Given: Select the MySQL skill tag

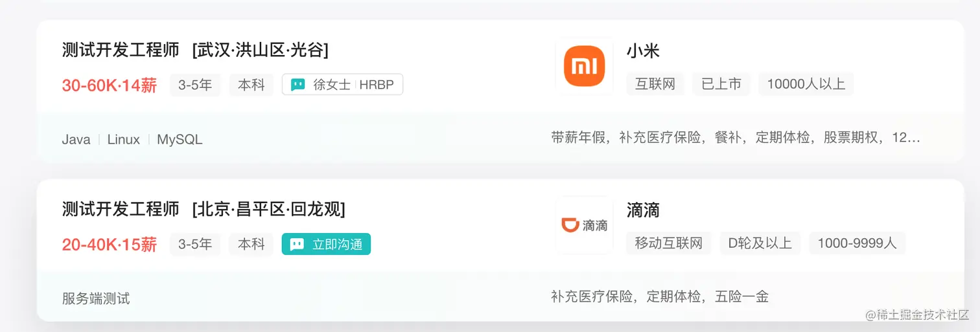Looking at the screenshot, I should pyautogui.click(x=180, y=139).
